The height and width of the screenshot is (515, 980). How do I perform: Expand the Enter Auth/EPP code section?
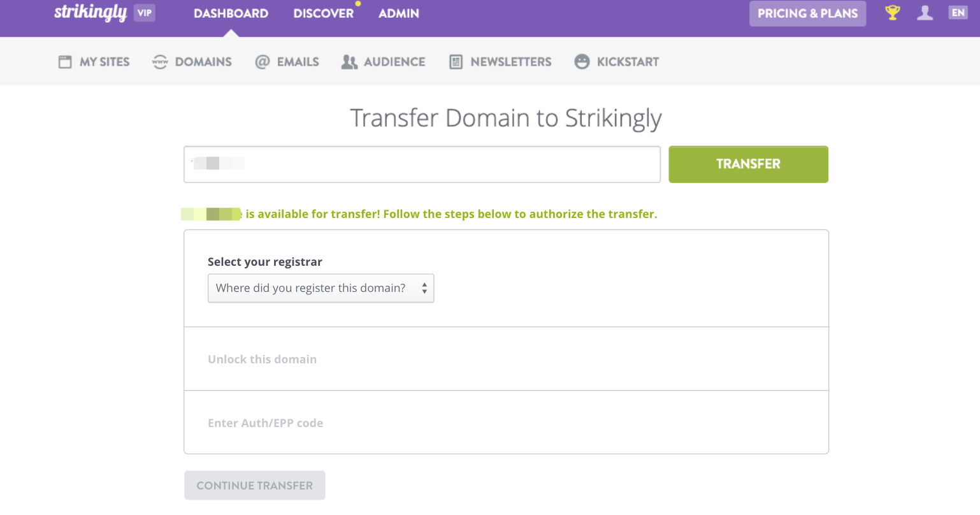[x=265, y=423]
